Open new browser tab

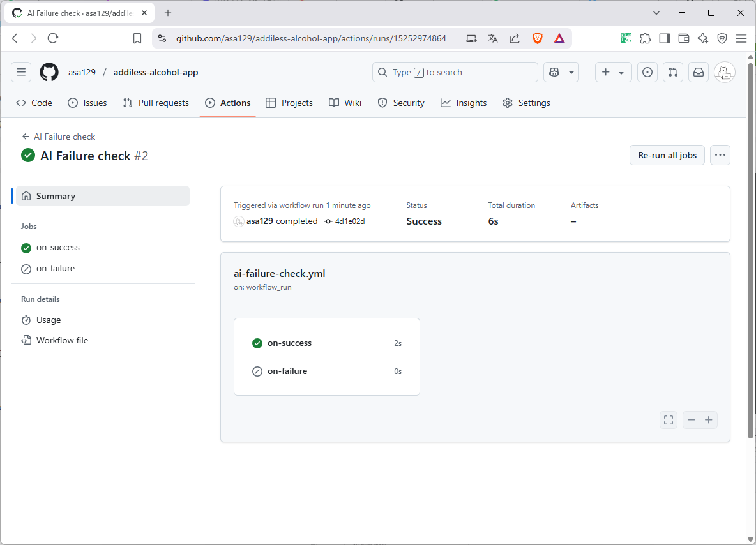click(x=168, y=13)
